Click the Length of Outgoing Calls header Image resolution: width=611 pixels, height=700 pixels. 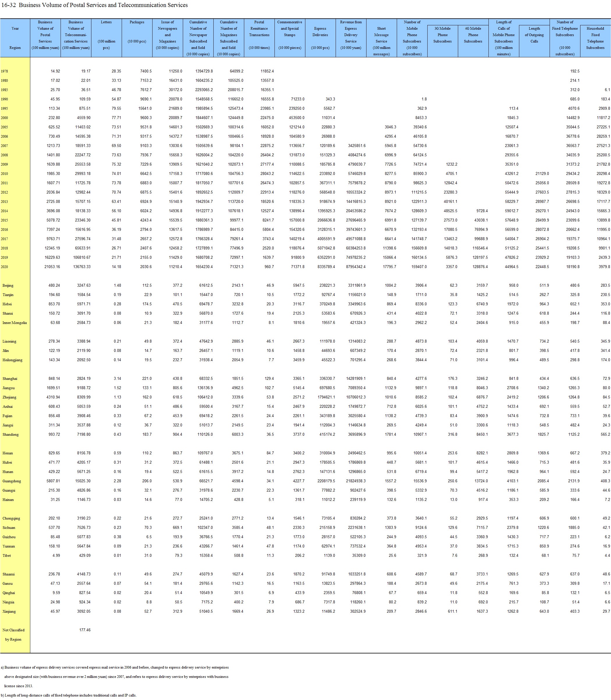click(x=534, y=35)
